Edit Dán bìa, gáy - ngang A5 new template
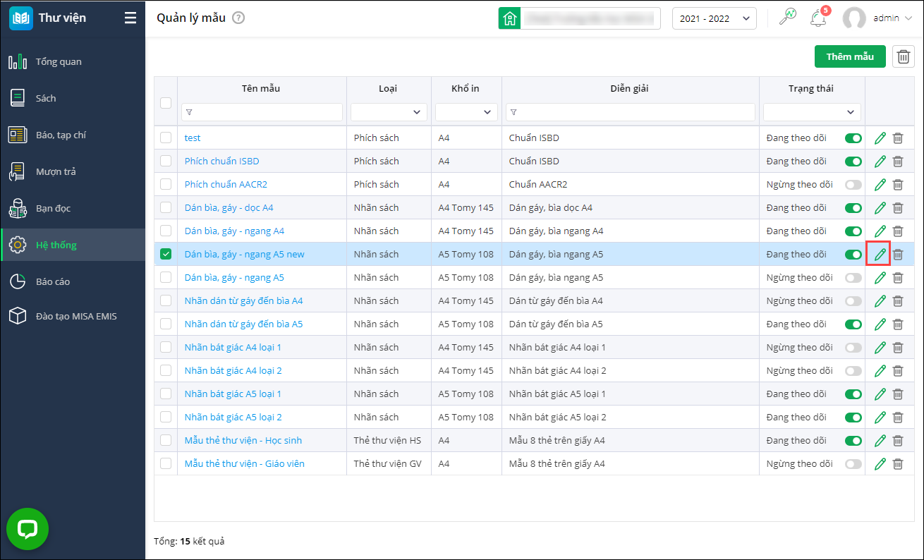924x560 pixels. point(880,255)
